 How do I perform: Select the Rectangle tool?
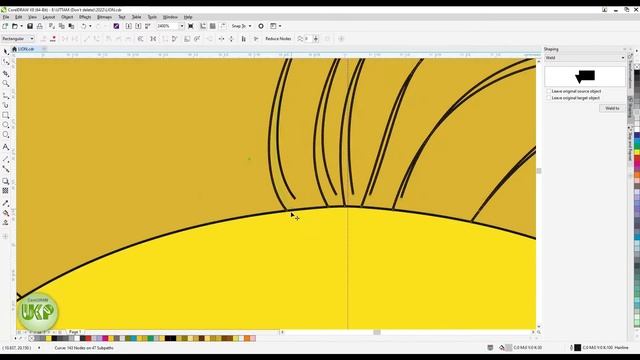click(6, 116)
